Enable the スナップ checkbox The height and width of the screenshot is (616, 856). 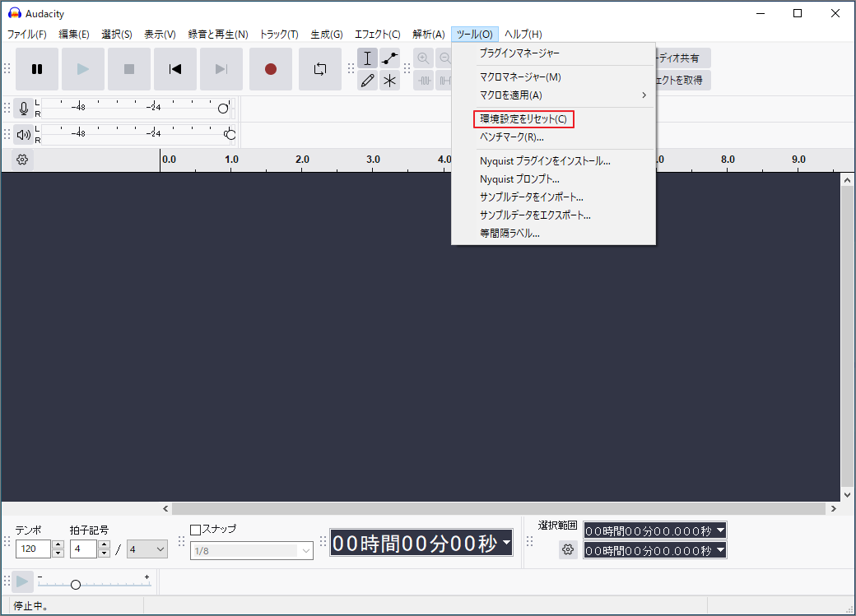(x=195, y=530)
